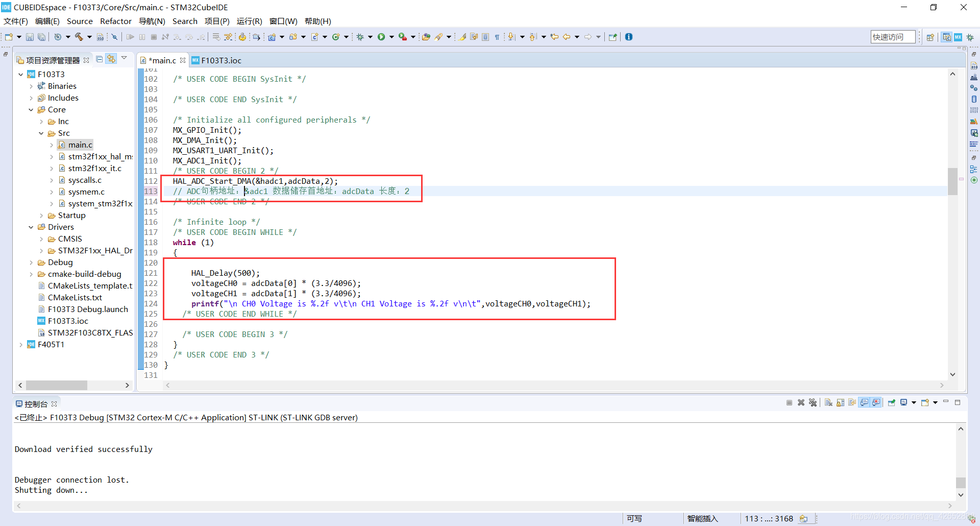Click the 智能插入 status bar indicator
Viewport: 980px width, 526px height.
(x=702, y=519)
